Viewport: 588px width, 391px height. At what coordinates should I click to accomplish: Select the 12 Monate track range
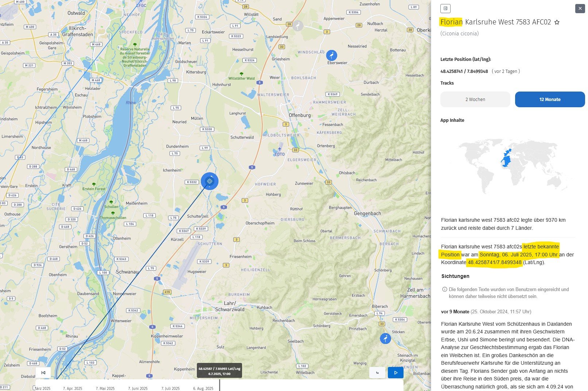point(550,100)
